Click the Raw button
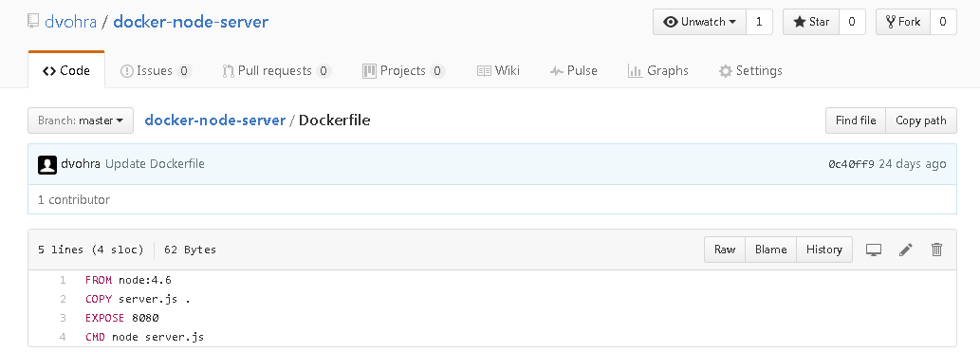The image size is (980, 352). click(725, 250)
